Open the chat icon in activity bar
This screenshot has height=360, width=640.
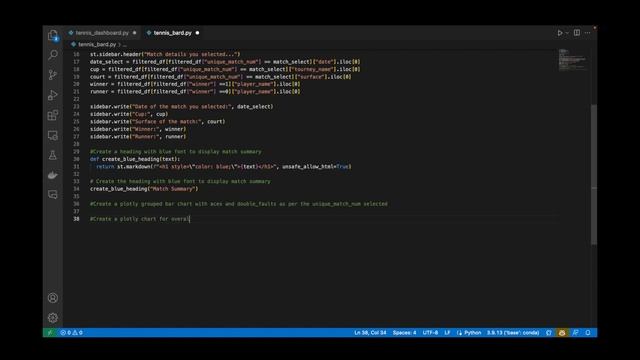[53, 195]
